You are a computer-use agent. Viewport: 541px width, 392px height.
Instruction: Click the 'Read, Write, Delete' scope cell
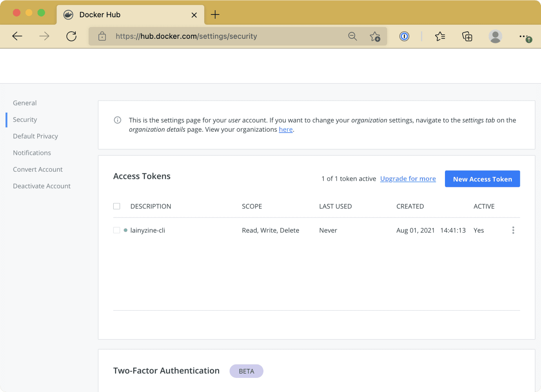coord(270,230)
